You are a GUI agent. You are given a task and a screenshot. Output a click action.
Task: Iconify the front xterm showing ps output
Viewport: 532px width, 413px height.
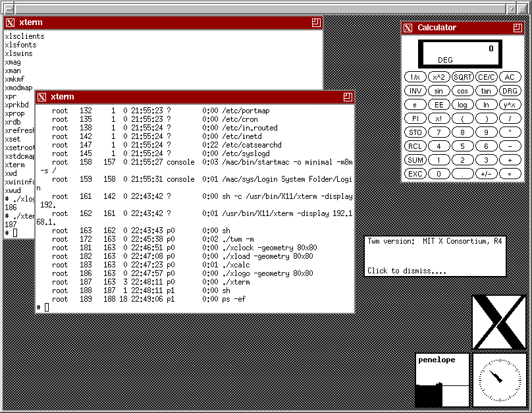tap(42, 97)
